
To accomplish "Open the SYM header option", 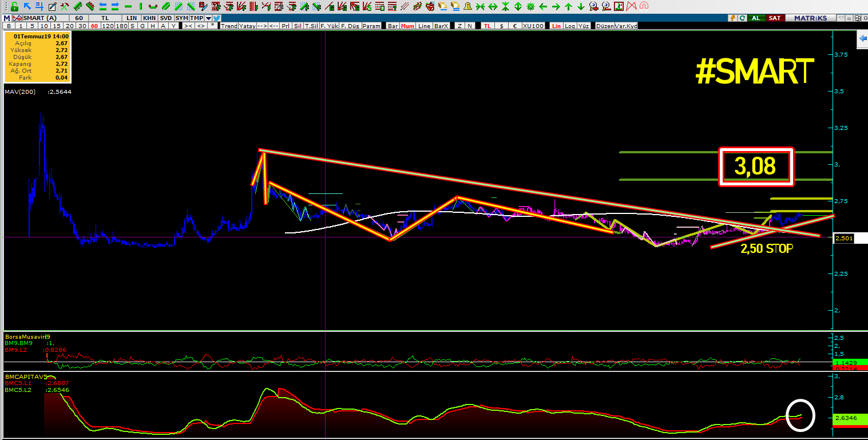I will coord(181,18).
